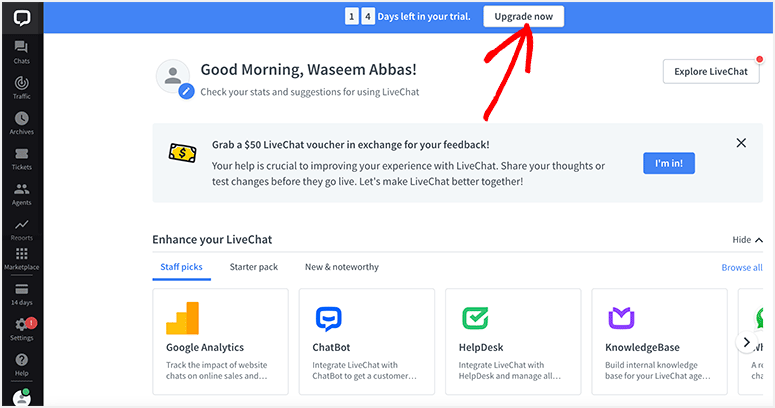Collapse section using Hide chevron
The height and width of the screenshot is (408, 775).
[x=747, y=240]
